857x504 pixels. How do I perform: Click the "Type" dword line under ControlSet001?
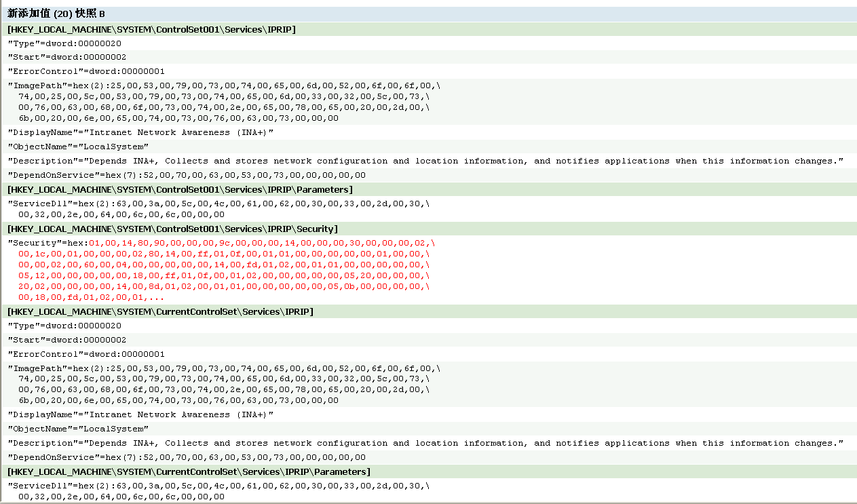click(64, 43)
